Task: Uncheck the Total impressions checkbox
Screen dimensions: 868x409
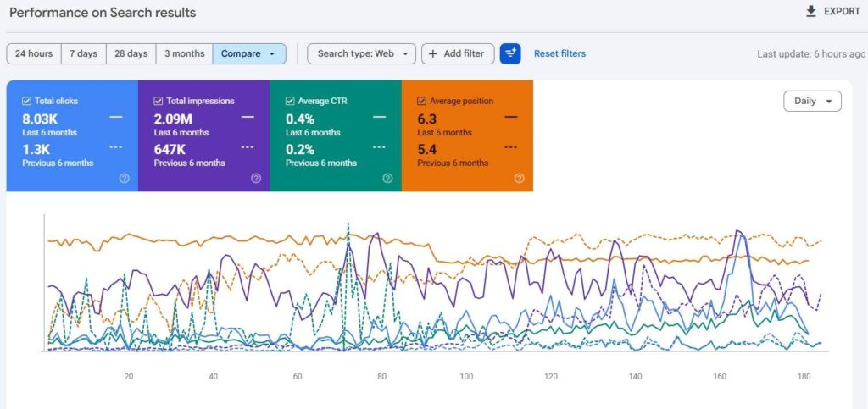Action: click(x=158, y=101)
